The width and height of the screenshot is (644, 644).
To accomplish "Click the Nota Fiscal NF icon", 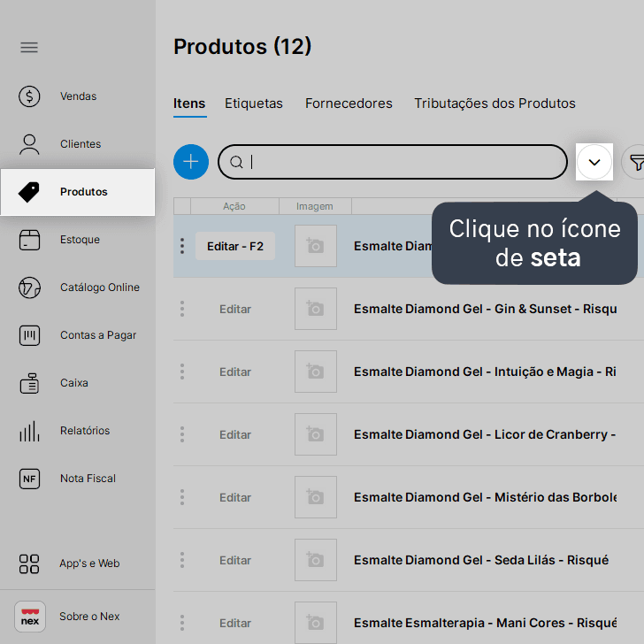I will 29,479.
